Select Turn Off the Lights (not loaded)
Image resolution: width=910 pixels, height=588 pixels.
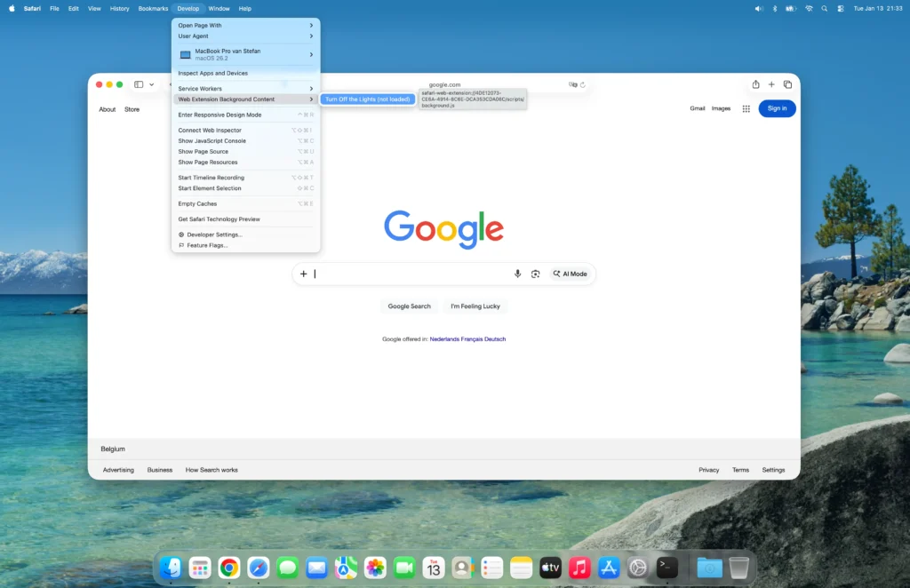tap(367, 99)
